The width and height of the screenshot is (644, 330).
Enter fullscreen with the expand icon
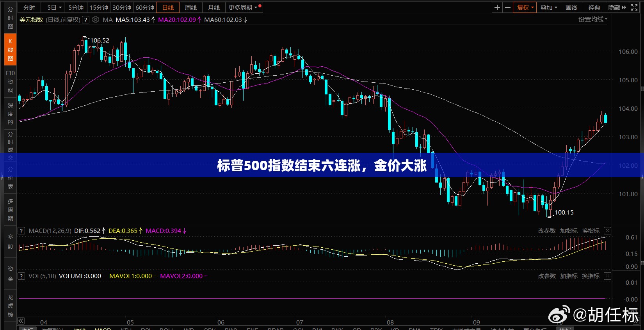634,7
